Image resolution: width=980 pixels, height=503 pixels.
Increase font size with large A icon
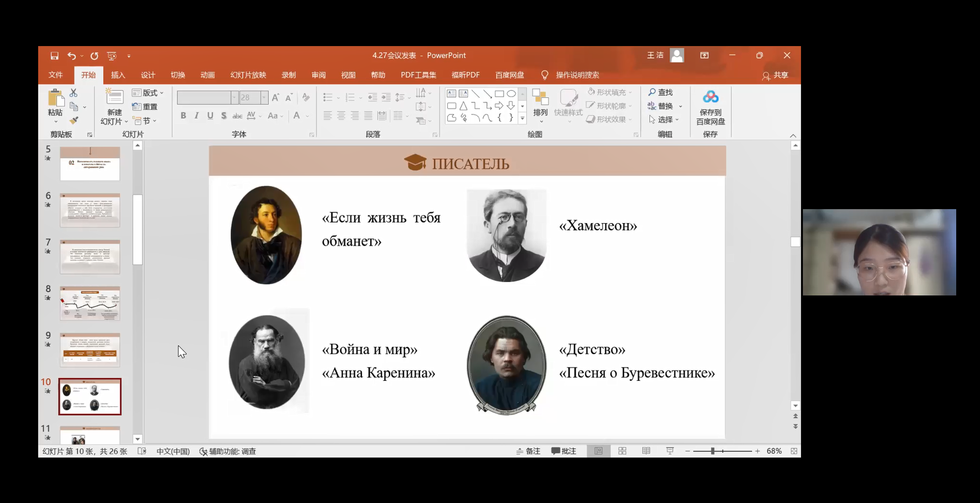tap(276, 97)
